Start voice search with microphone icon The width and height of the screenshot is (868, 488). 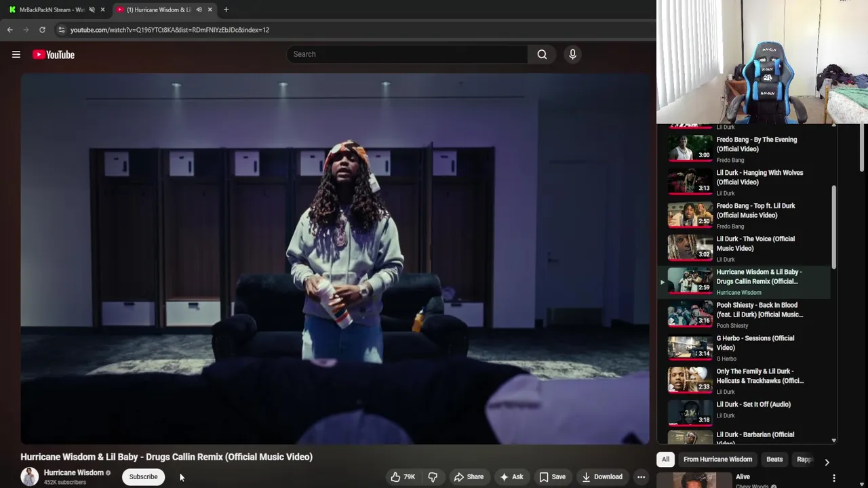[572, 54]
